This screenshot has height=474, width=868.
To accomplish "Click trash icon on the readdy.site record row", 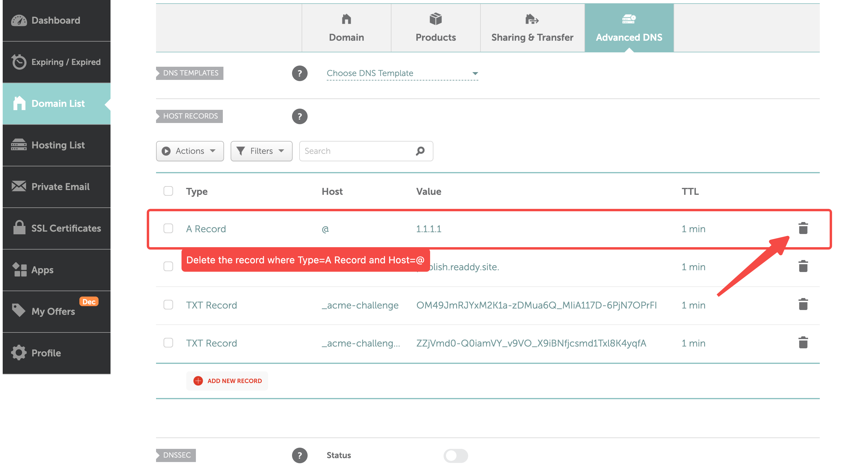I will pyautogui.click(x=803, y=266).
